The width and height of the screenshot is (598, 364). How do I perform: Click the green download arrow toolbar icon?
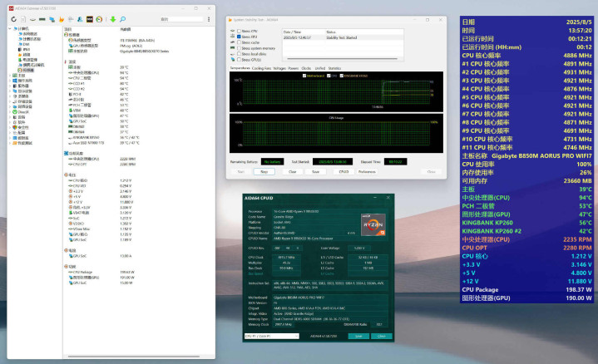tap(113, 19)
